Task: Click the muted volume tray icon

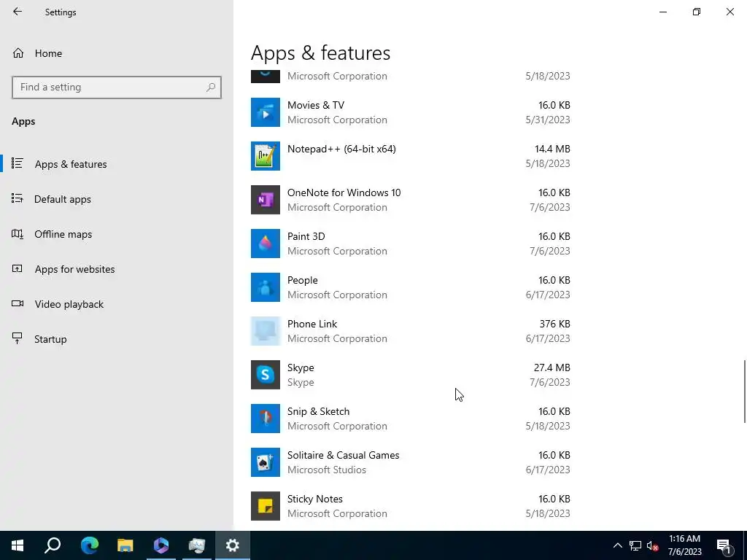Action: tap(652, 545)
